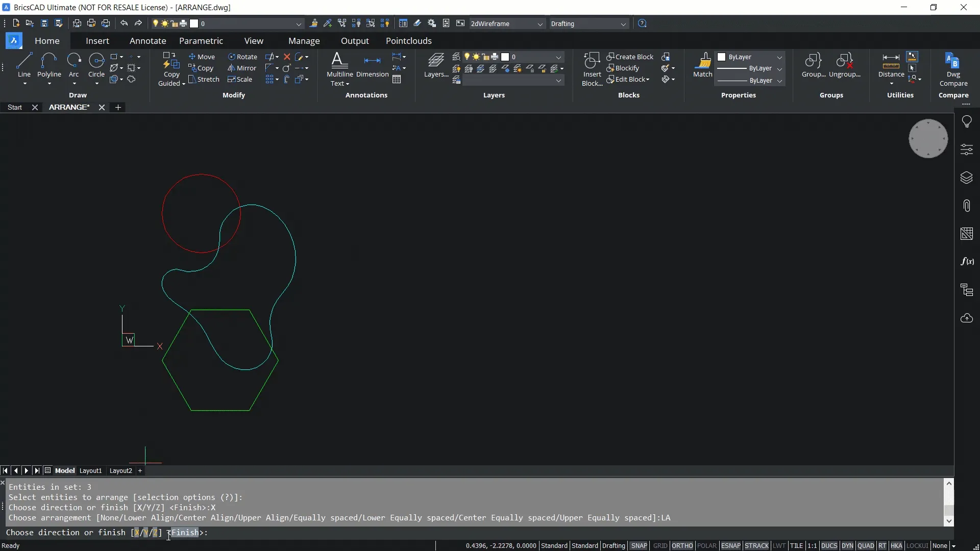Click the Blockify button
This screenshot has width=980, height=551.
click(x=623, y=68)
